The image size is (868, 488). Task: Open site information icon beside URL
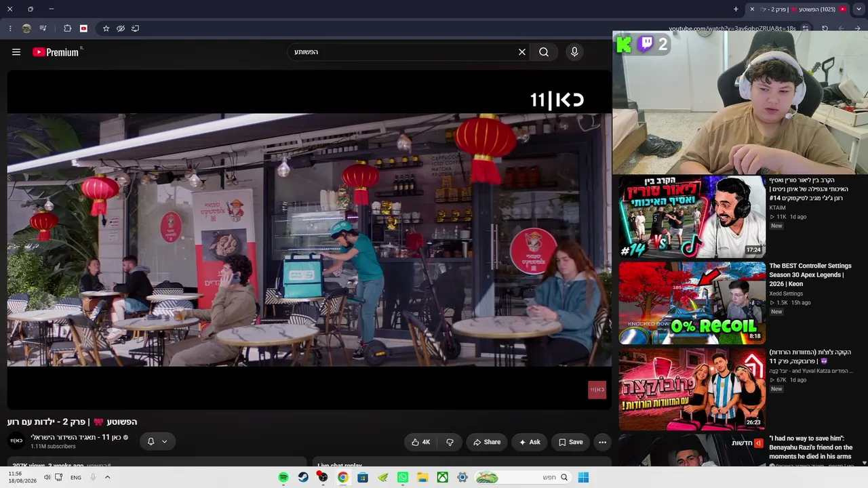(x=805, y=28)
